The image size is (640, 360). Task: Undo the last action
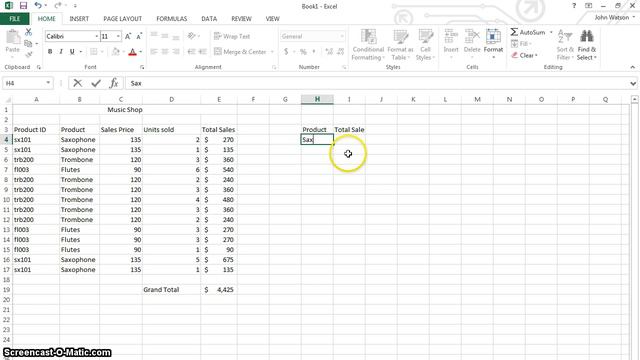[38, 6]
